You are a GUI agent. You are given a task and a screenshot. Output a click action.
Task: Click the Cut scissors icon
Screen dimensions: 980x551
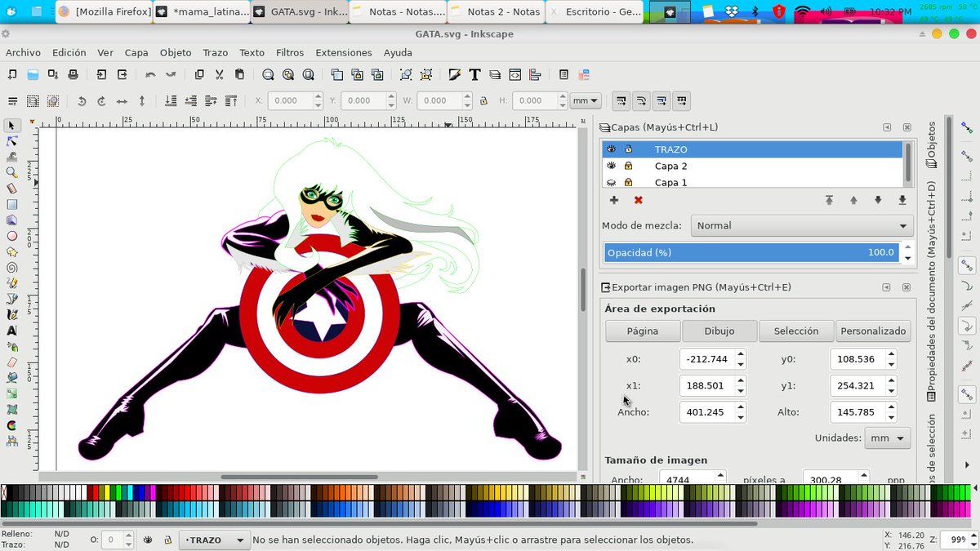pos(220,74)
